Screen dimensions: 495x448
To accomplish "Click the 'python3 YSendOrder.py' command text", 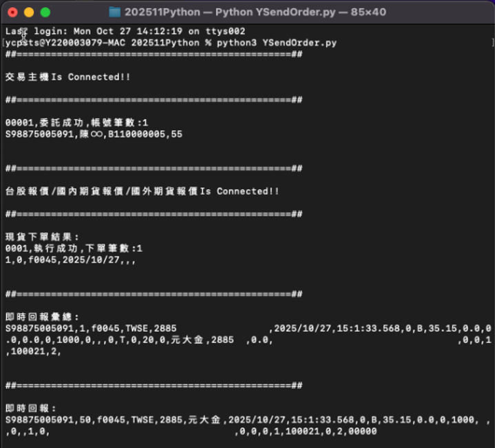I will click(277, 43).
